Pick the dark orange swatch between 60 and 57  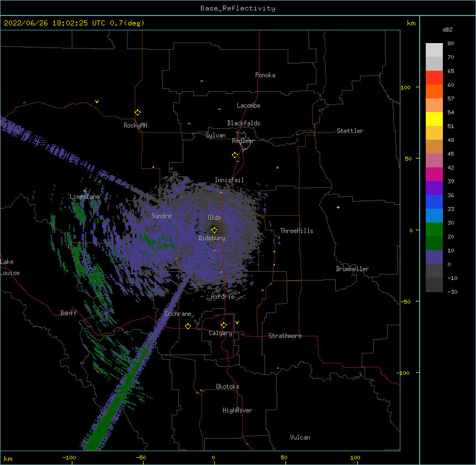(x=434, y=91)
